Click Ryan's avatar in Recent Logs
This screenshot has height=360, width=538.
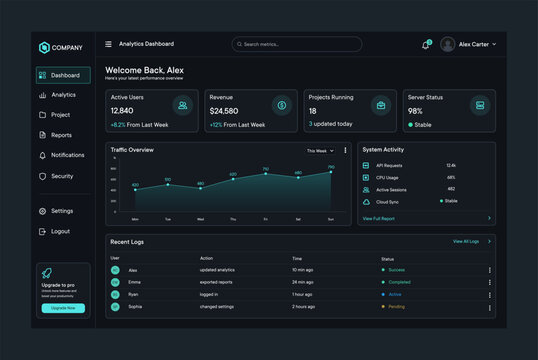115,294
